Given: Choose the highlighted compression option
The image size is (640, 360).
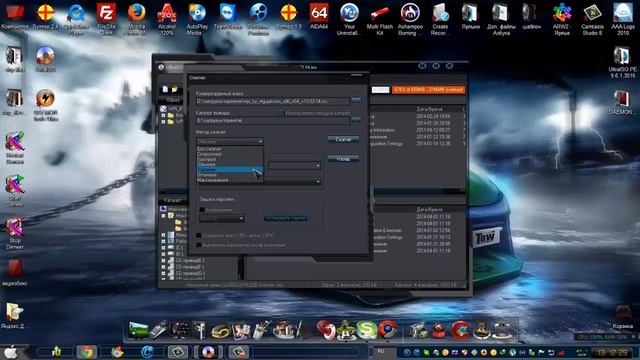Looking at the screenshot, I should pyautogui.click(x=230, y=169).
